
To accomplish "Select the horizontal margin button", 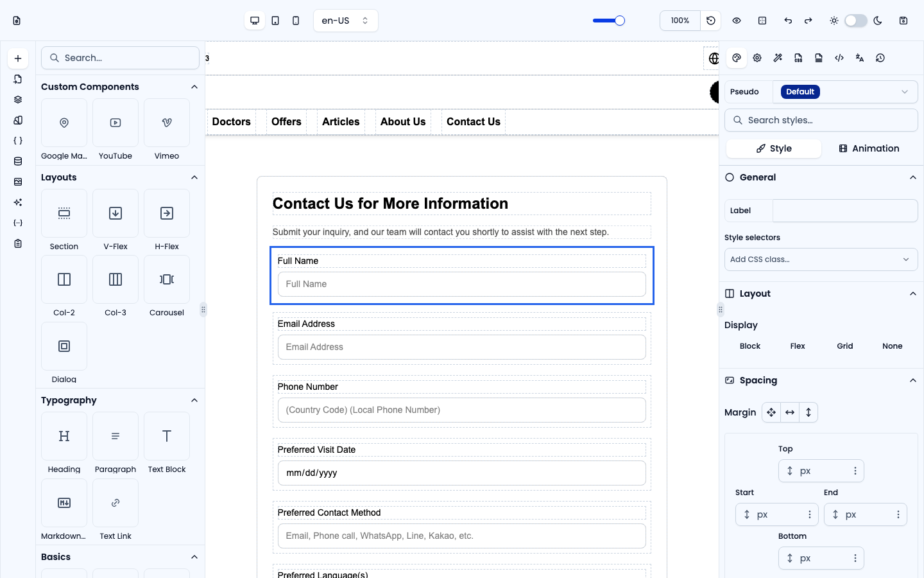I will [x=790, y=412].
